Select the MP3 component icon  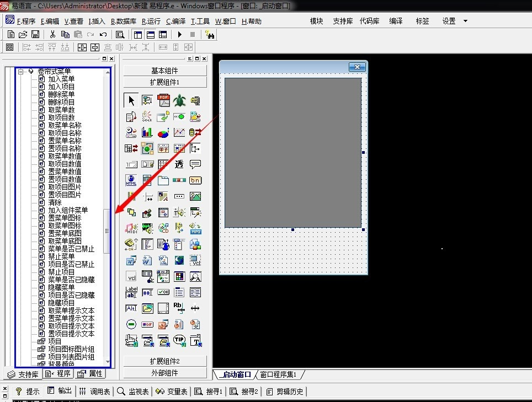[x=195, y=228]
